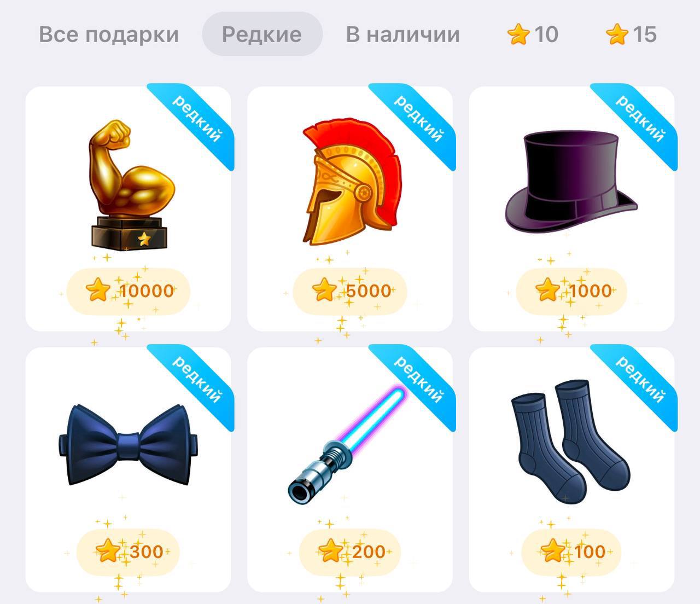
Task: Buy the socks for 100 stars
Action: pos(571,551)
